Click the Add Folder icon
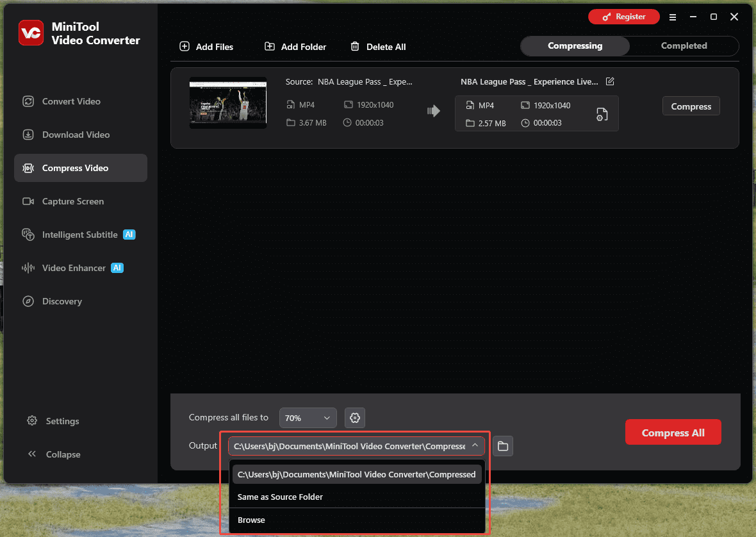 click(x=270, y=46)
